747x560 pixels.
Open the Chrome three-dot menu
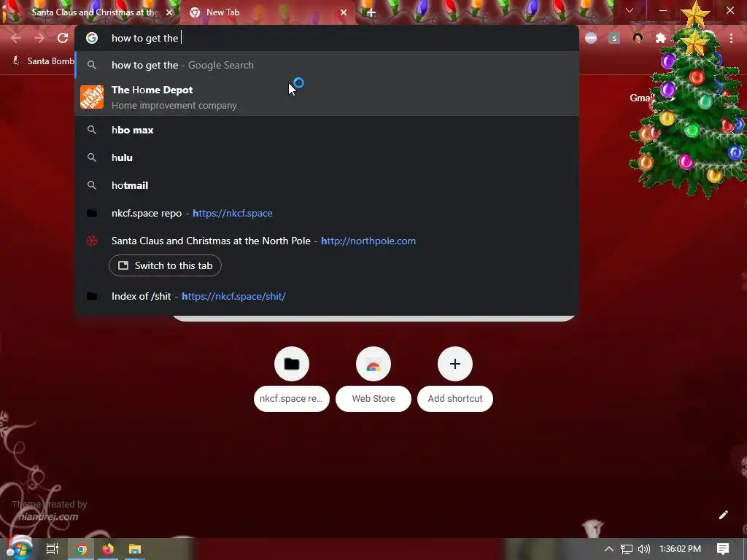(731, 38)
